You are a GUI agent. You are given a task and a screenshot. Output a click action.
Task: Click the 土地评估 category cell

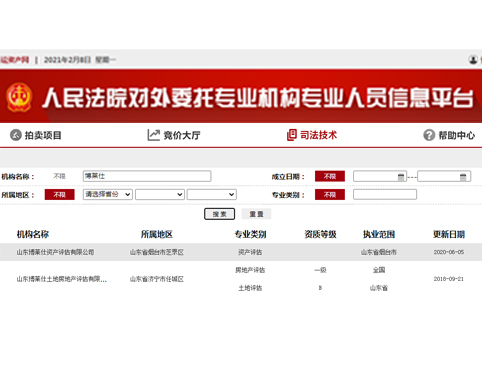250,288
